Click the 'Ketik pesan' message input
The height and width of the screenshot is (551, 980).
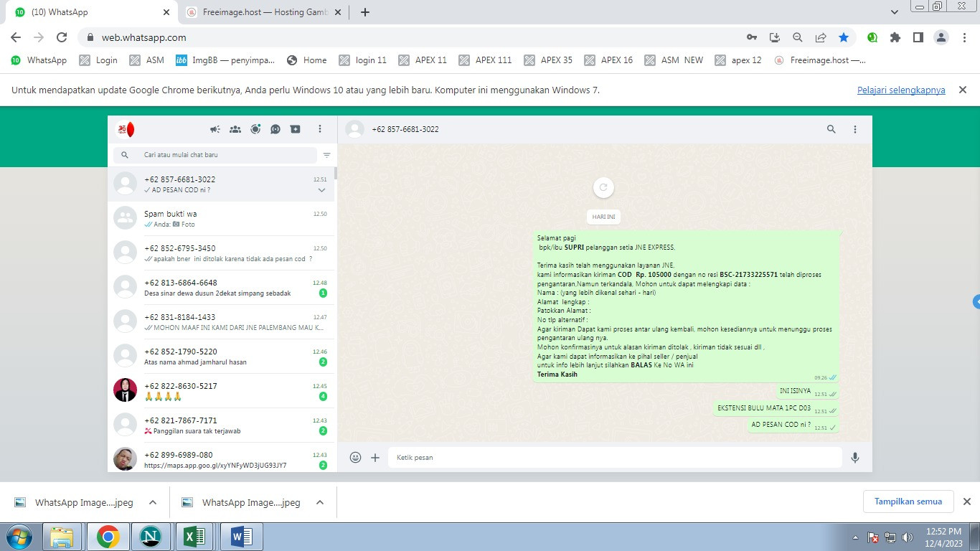[x=615, y=457]
